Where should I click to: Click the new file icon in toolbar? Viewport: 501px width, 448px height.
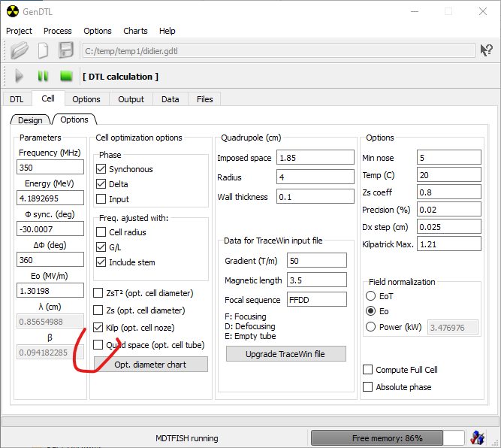(x=44, y=50)
